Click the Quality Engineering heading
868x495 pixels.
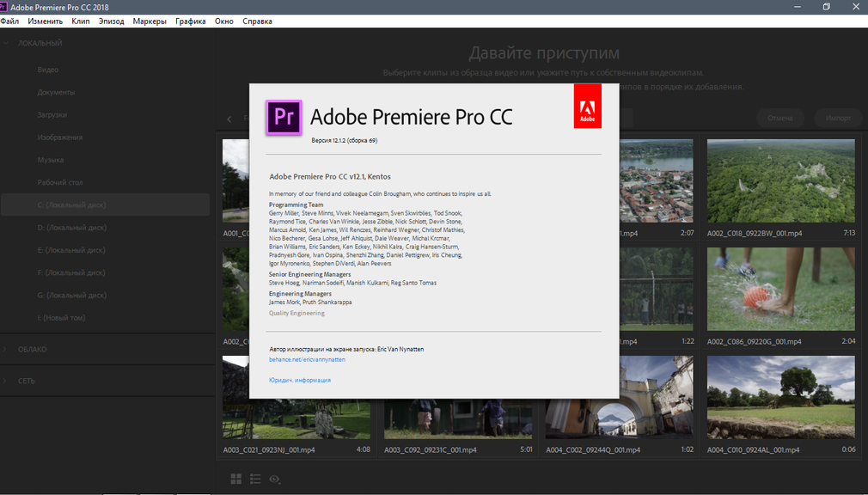[296, 314]
